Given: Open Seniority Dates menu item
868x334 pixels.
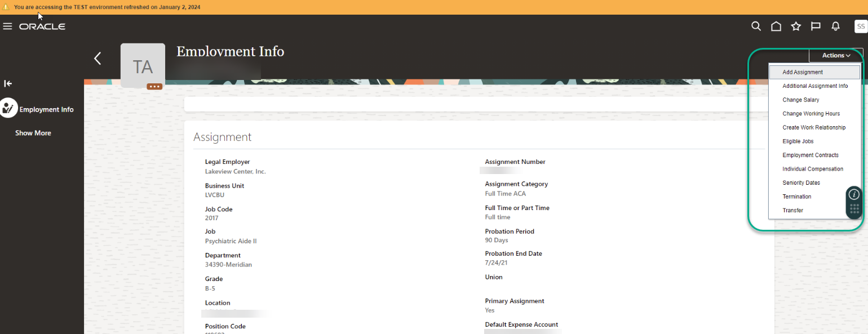Looking at the screenshot, I should click(814, 182).
